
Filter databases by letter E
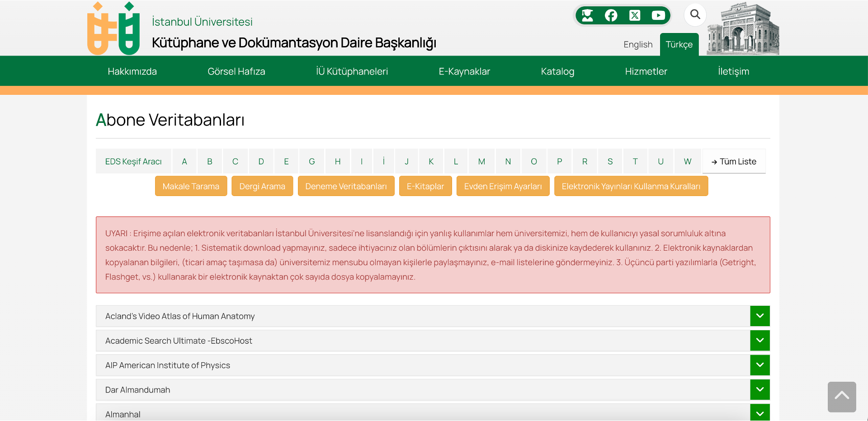(286, 161)
